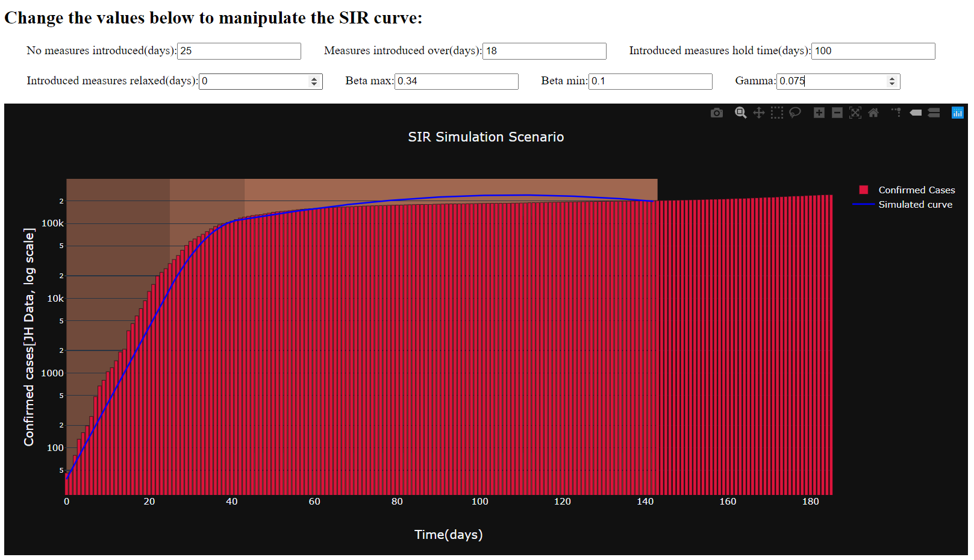Click the No measures introduced days field
Image resolution: width=974 pixels, height=560 pixels.
pyautogui.click(x=239, y=51)
